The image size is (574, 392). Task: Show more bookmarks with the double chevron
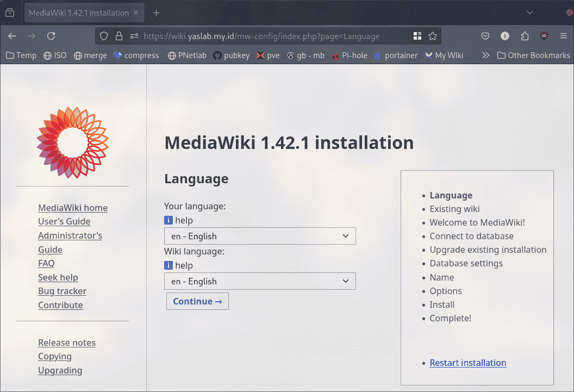(x=485, y=55)
